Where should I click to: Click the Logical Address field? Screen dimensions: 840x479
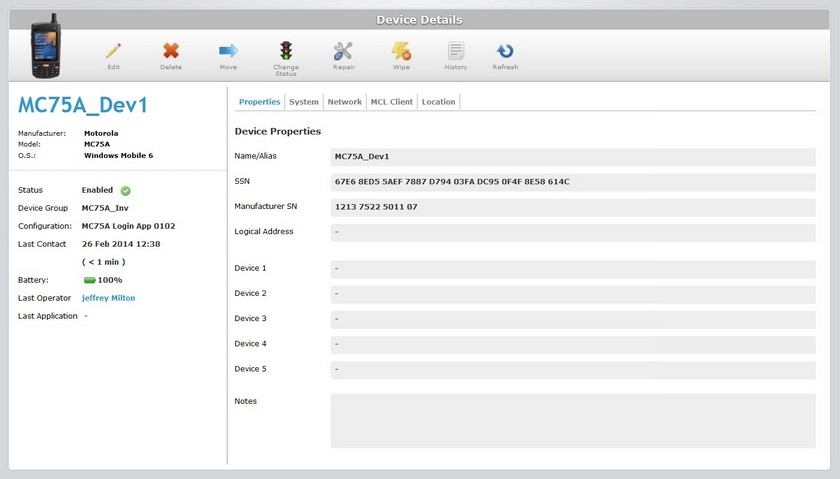point(573,233)
